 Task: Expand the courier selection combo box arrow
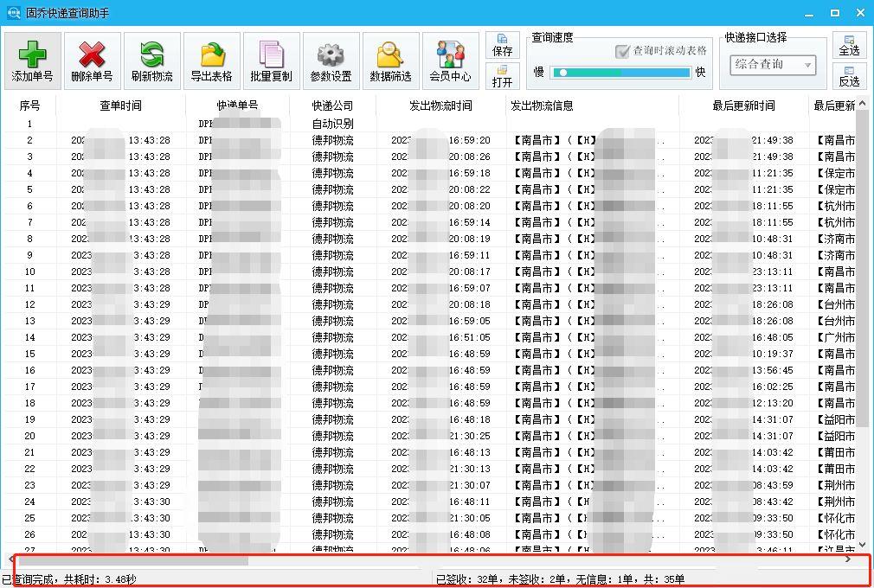806,66
